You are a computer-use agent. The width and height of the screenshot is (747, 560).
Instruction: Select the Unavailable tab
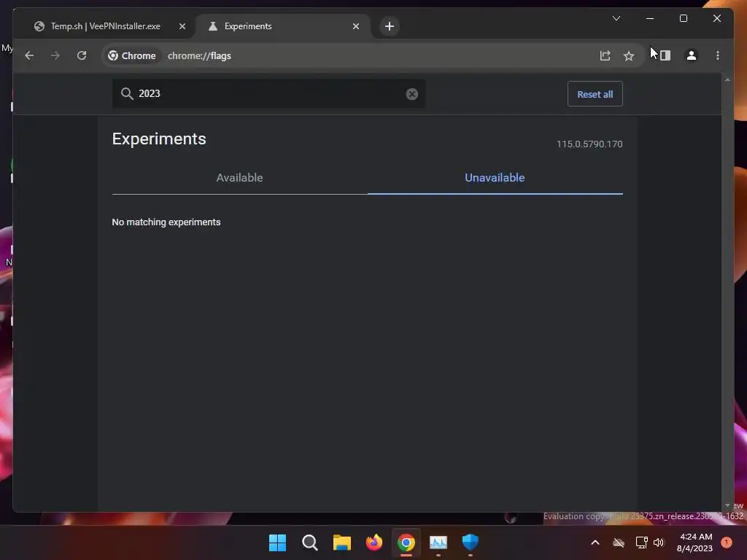point(495,178)
